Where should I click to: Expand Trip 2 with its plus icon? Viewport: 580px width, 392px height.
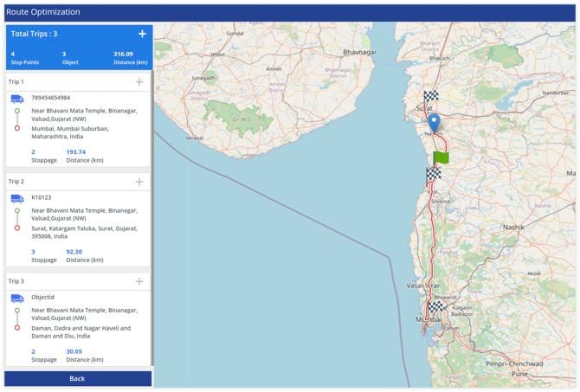(x=139, y=182)
